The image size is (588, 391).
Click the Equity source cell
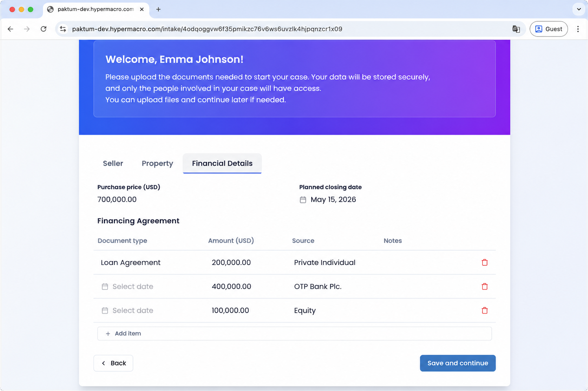click(305, 311)
